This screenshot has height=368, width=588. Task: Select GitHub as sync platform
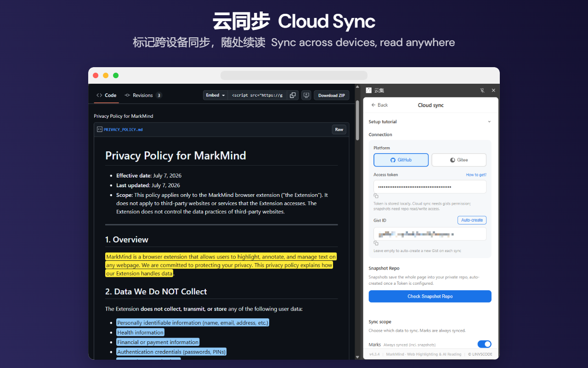[x=401, y=160]
